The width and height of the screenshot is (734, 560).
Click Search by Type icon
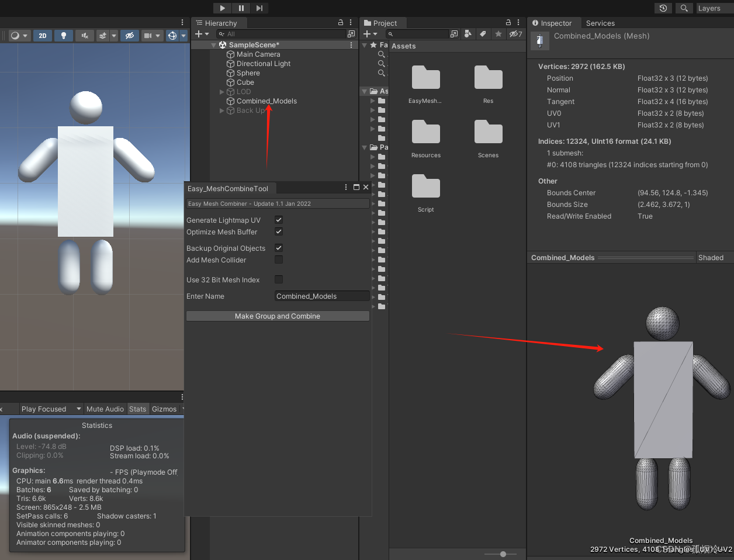pyautogui.click(x=468, y=34)
